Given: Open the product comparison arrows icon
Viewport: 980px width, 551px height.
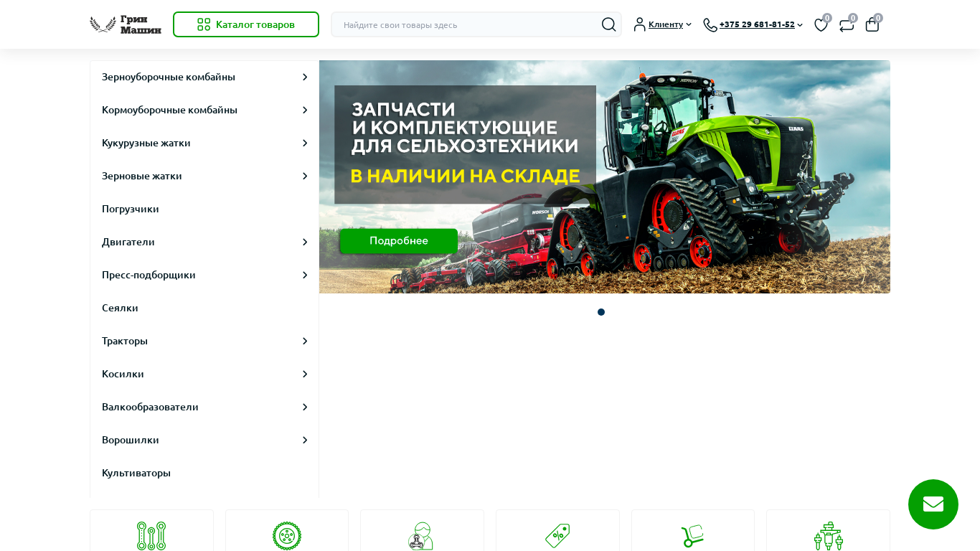Looking at the screenshot, I should [847, 25].
